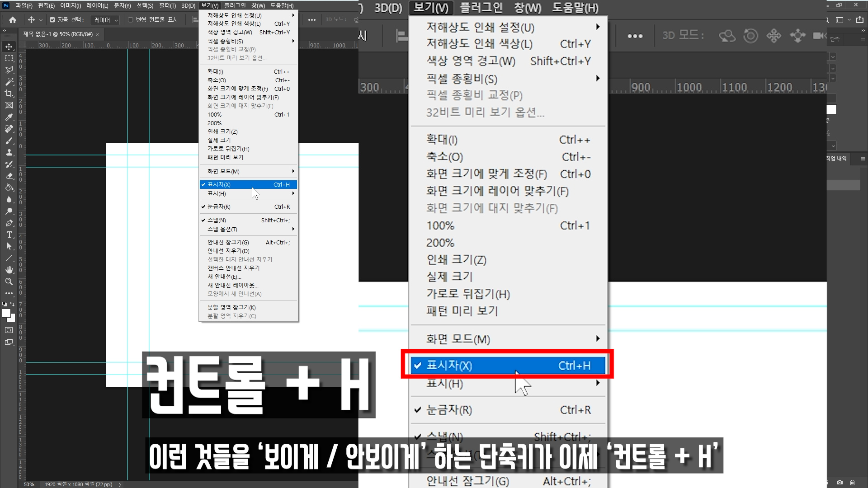Close the 제목 없음-1 document tab
The image size is (868, 488).
pos(98,34)
